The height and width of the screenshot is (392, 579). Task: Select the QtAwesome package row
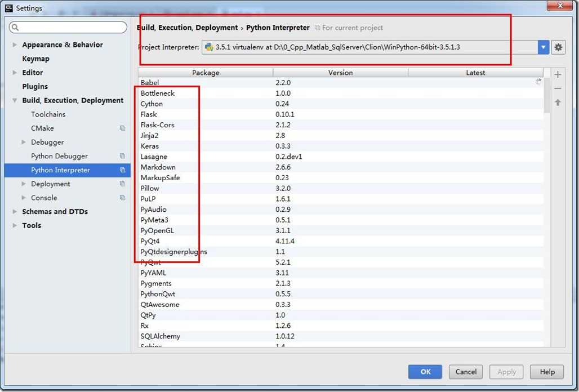coord(340,305)
